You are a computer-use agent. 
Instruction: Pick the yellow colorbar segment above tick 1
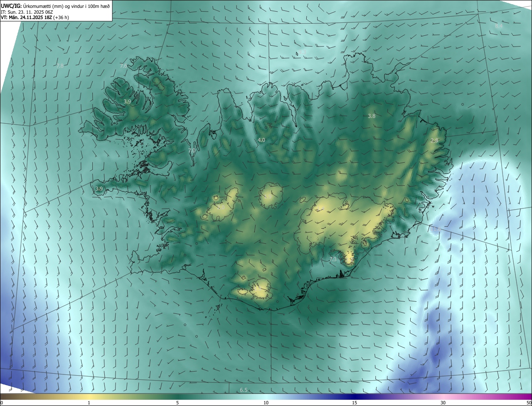(89, 396)
